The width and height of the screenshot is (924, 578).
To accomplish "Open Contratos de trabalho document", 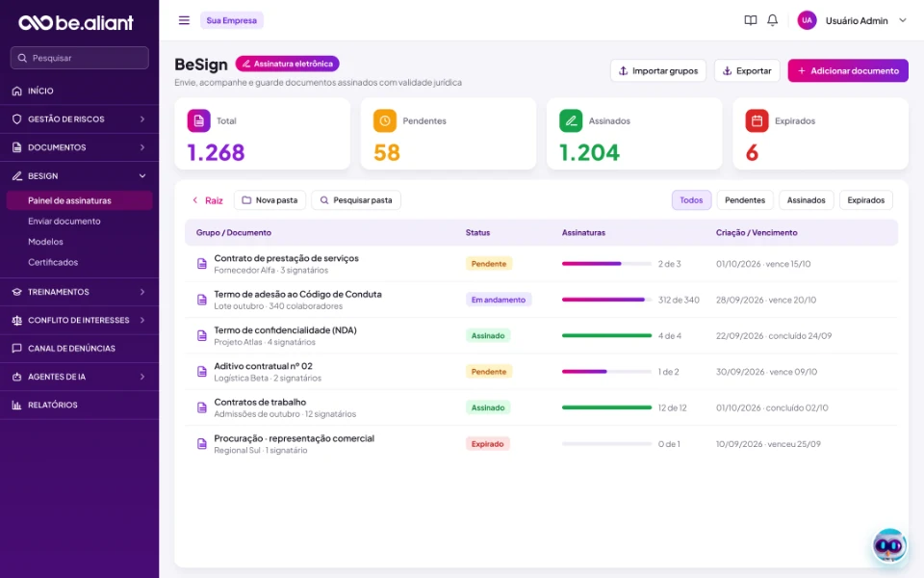I will (x=260, y=403).
